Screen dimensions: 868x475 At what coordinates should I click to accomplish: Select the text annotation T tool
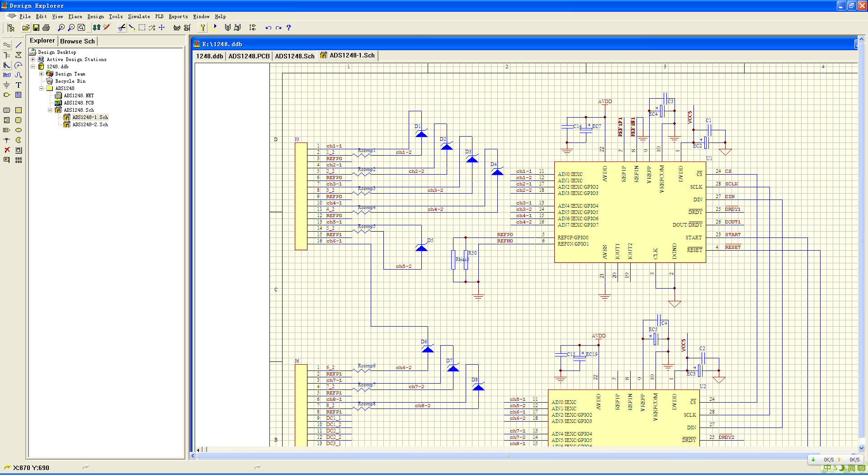(x=19, y=85)
